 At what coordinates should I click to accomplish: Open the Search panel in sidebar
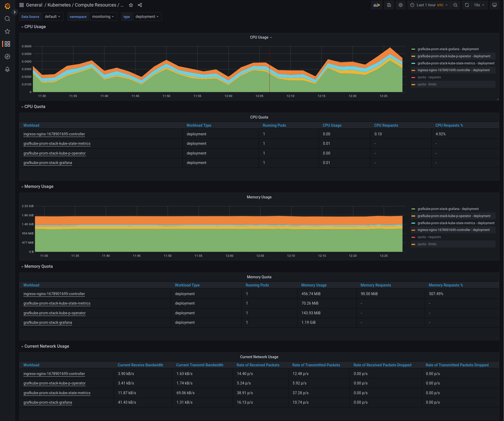[x=7, y=19]
